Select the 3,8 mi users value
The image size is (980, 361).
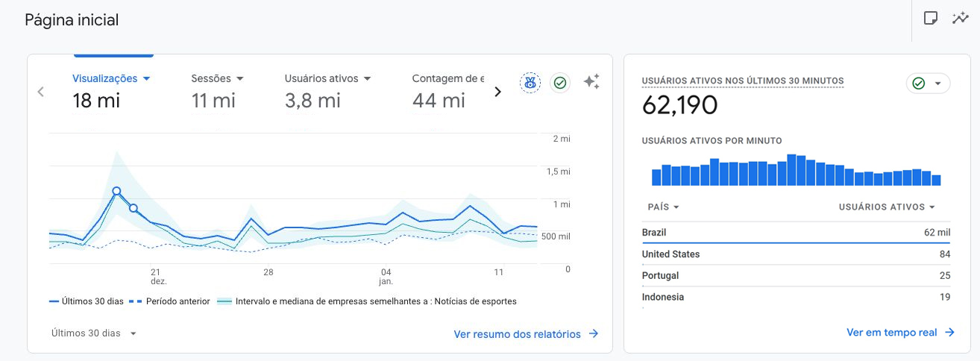tap(312, 100)
